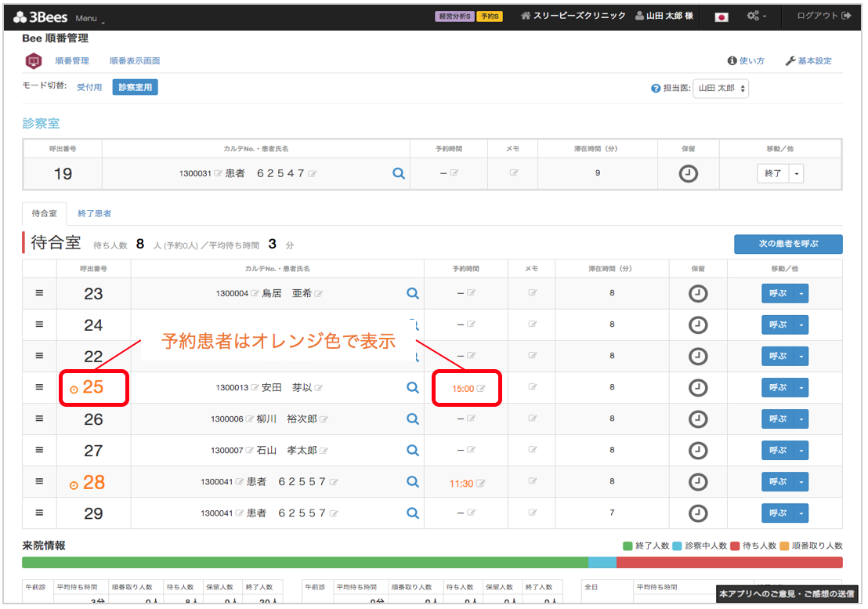
Task: Grab the reorder handle for number 22
Action: pos(39,355)
